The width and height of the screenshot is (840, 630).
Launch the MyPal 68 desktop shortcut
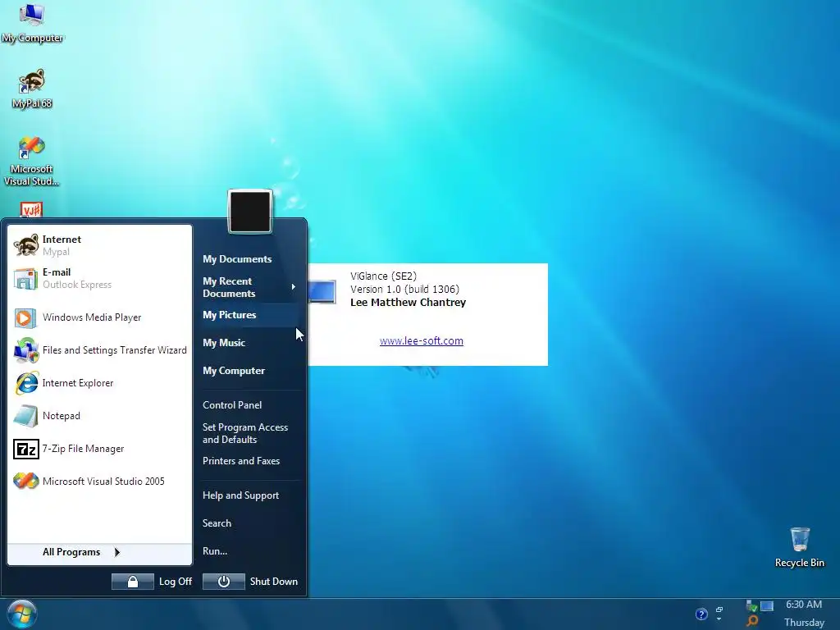coord(32,89)
